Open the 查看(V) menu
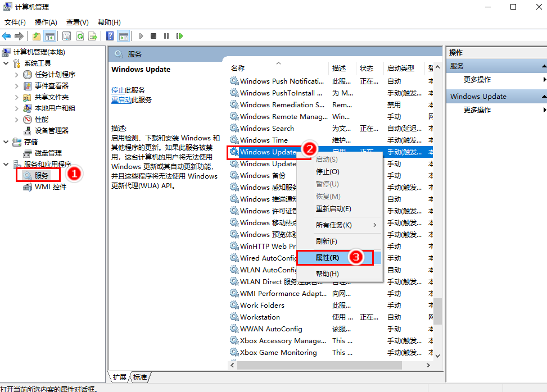 [x=76, y=22]
